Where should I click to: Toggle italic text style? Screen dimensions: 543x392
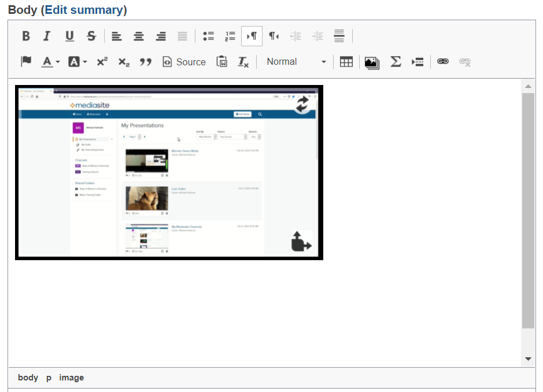click(47, 36)
